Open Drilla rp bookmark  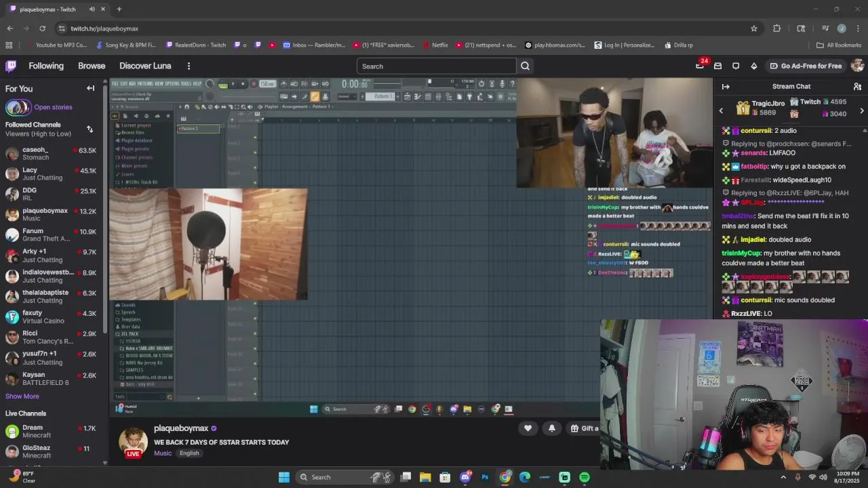click(x=678, y=45)
